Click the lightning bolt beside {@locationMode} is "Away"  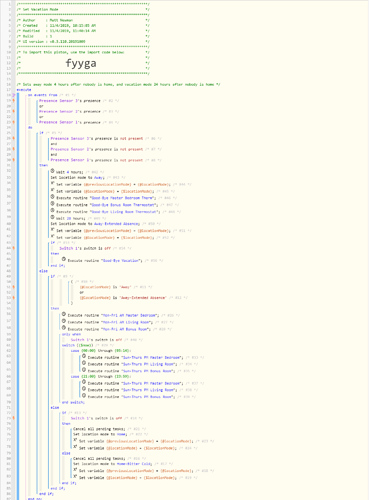point(14,287)
